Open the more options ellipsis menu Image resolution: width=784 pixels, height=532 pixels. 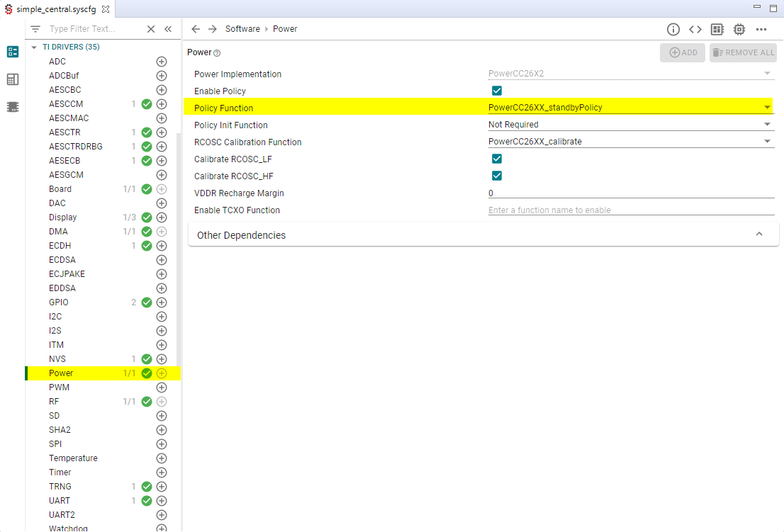[x=761, y=29]
